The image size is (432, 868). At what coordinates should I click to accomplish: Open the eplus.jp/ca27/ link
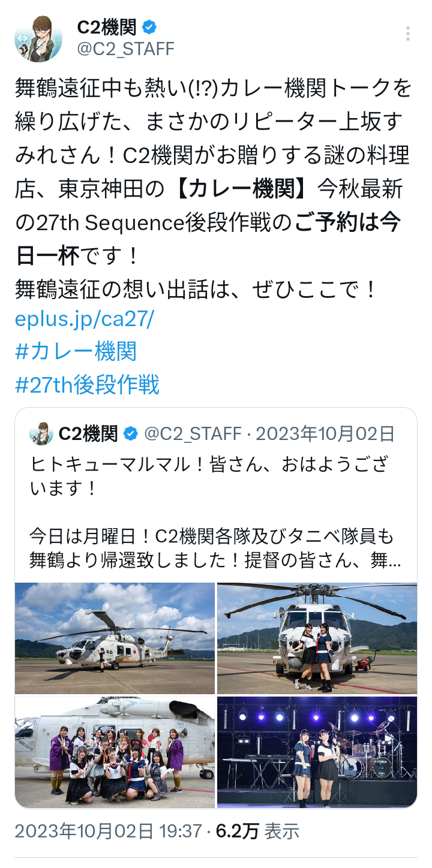[x=85, y=319]
